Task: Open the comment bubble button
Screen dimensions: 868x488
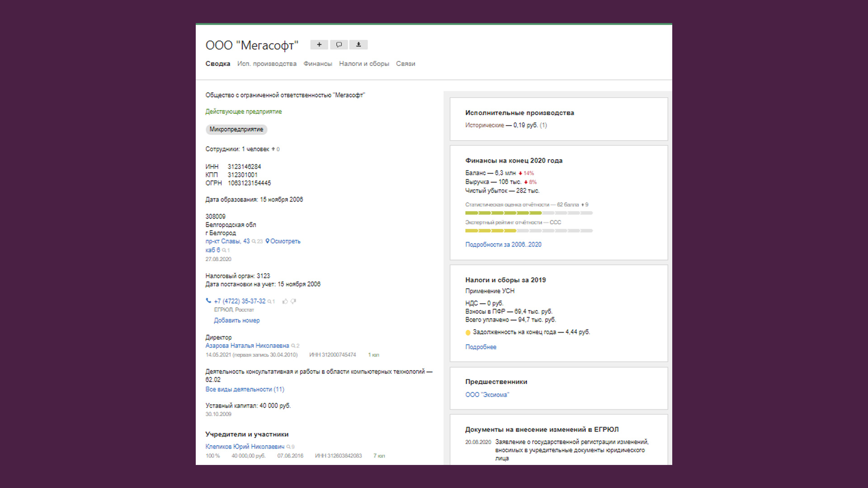Action: point(339,45)
